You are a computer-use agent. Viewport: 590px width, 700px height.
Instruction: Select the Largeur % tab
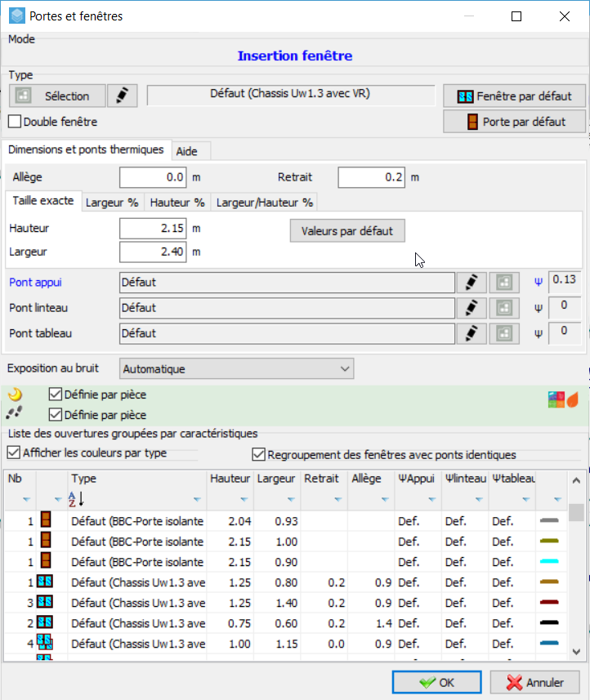pyautogui.click(x=112, y=203)
